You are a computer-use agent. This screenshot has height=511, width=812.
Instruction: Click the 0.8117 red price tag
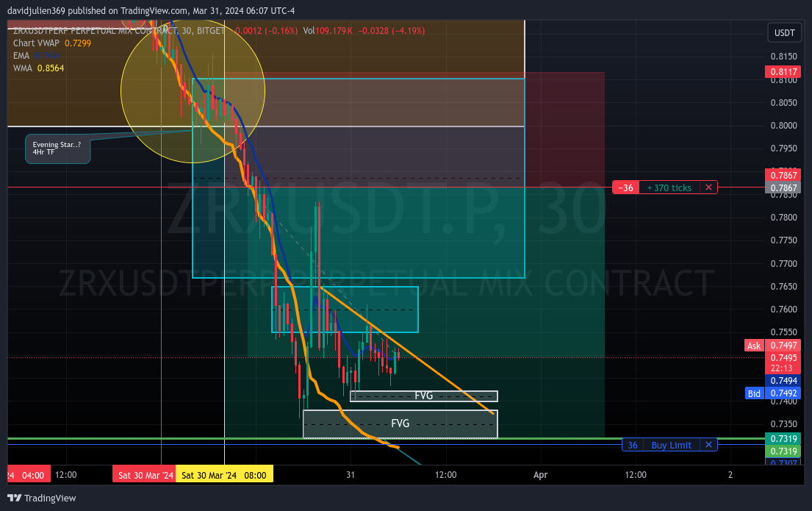pos(783,71)
